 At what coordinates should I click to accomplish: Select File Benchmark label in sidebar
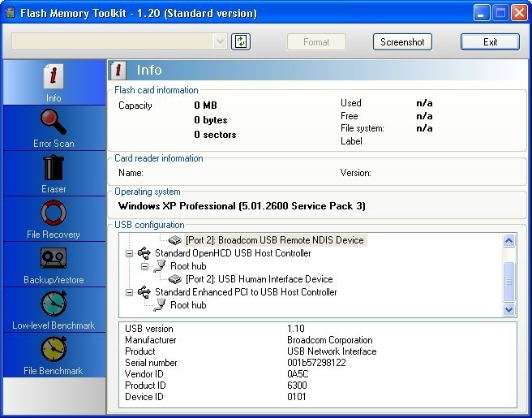(54, 371)
